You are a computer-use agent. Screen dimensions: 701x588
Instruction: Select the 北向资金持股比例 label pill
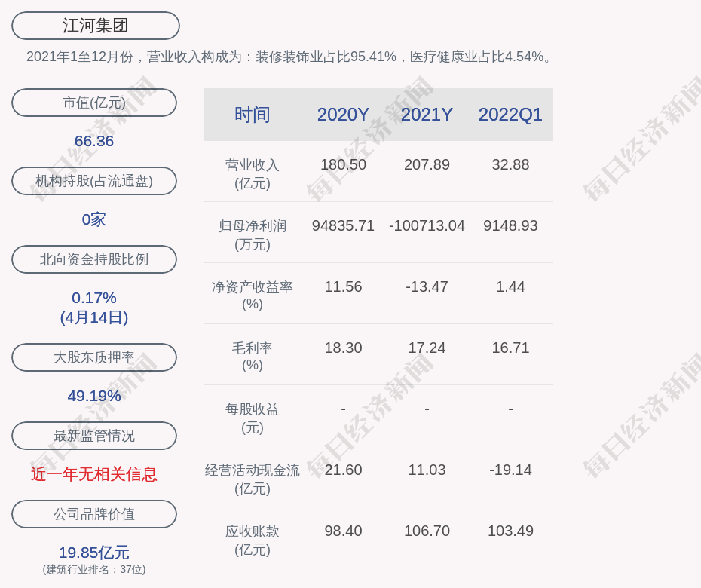click(x=94, y=259)
